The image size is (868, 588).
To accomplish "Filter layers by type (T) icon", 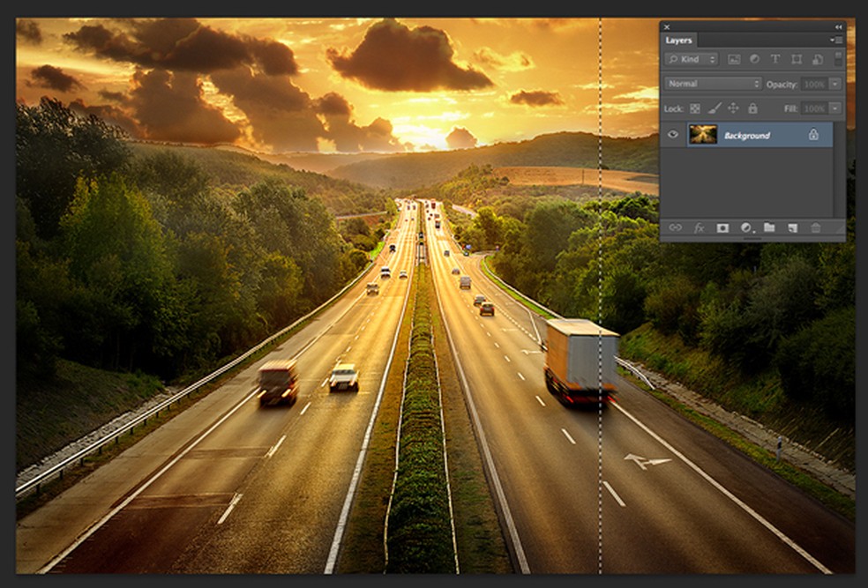I will [775, 59].
